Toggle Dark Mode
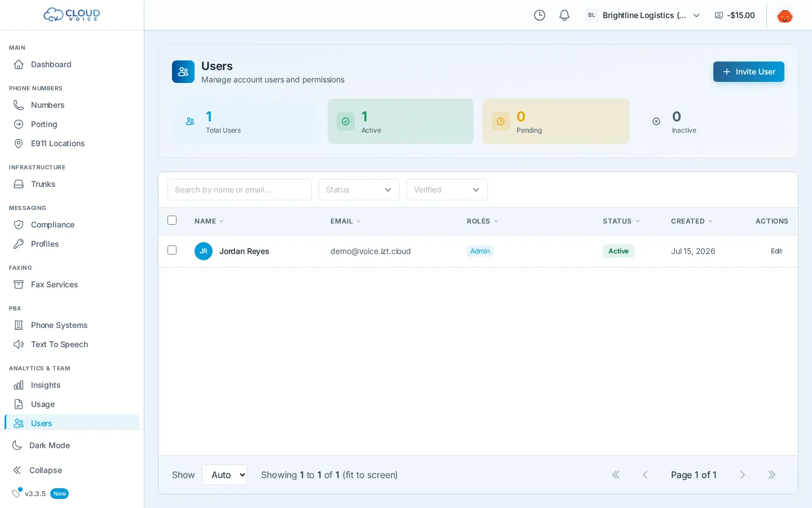The image size is (812, 508). [72, 445]
